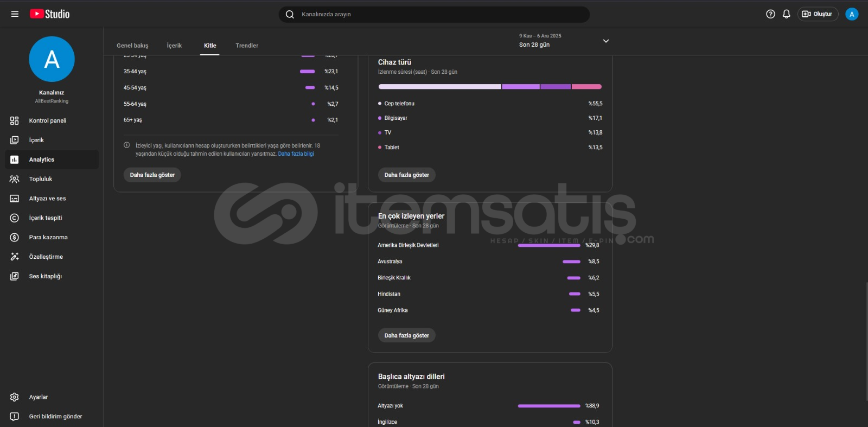
Task: Open Kontrol paneli from the sidebar
Action: (x=48, y=120)
